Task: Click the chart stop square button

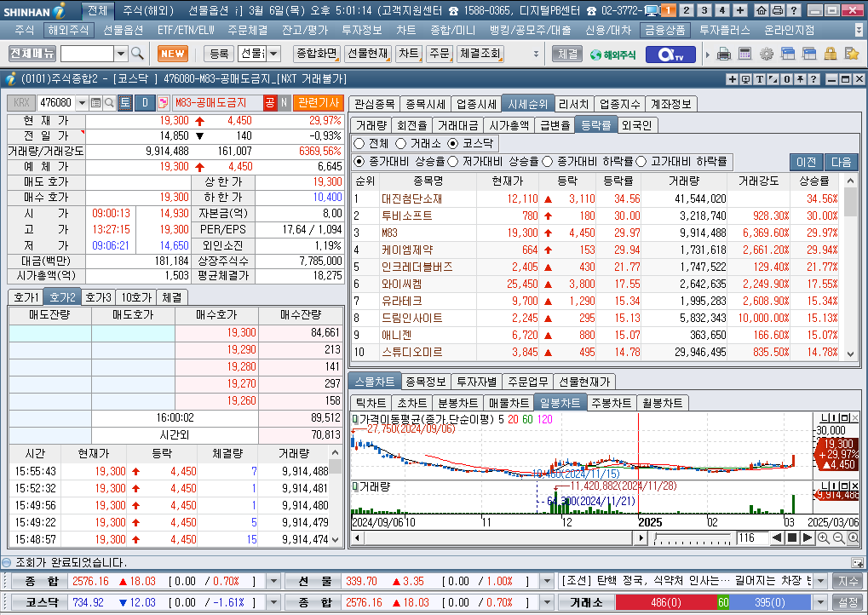Action: tap(792, 537)
